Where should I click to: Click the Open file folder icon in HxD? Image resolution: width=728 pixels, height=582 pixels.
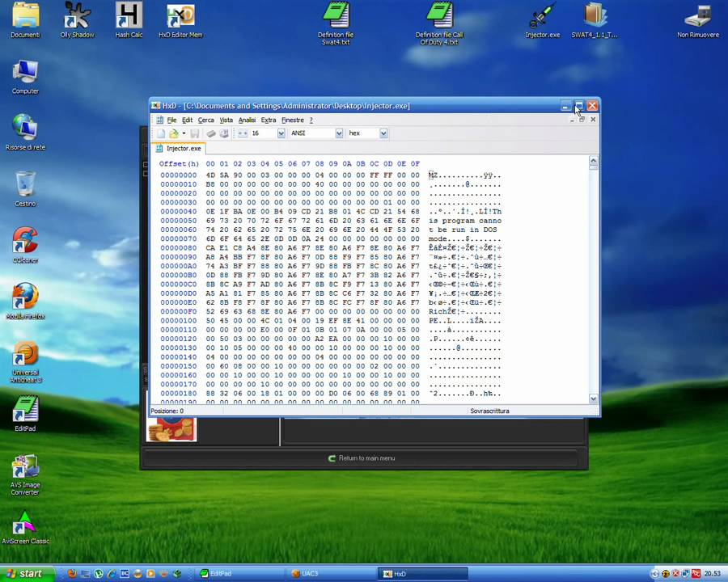pos(174,133)
